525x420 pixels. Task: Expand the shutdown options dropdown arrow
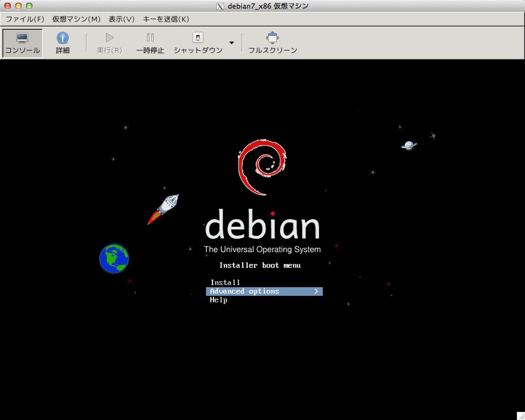pyautogui.click(x=232, y=43)
